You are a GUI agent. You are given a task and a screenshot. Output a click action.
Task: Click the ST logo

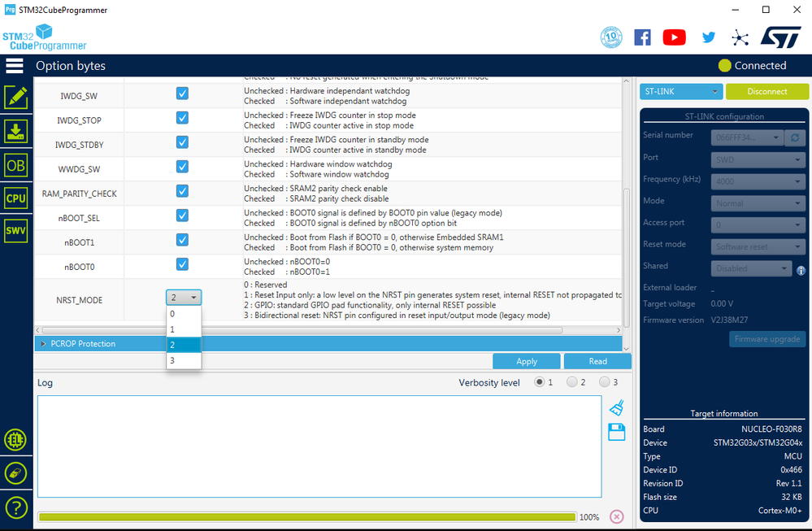[780, 37]
